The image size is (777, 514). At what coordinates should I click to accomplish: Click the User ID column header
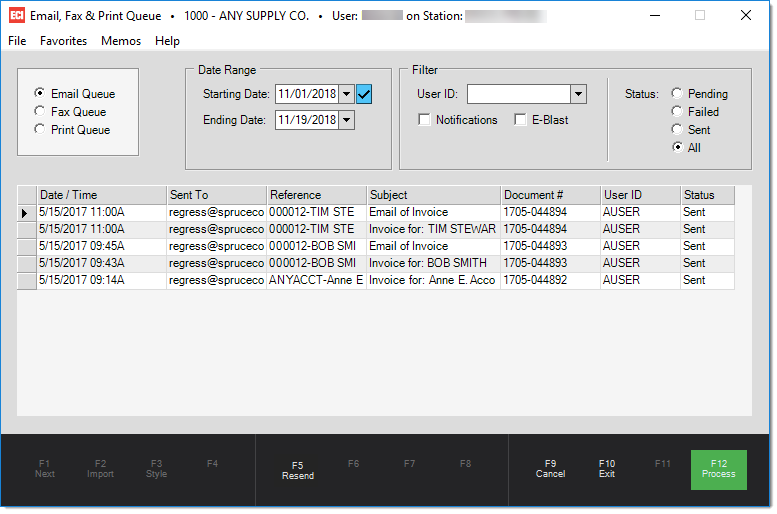641,195
